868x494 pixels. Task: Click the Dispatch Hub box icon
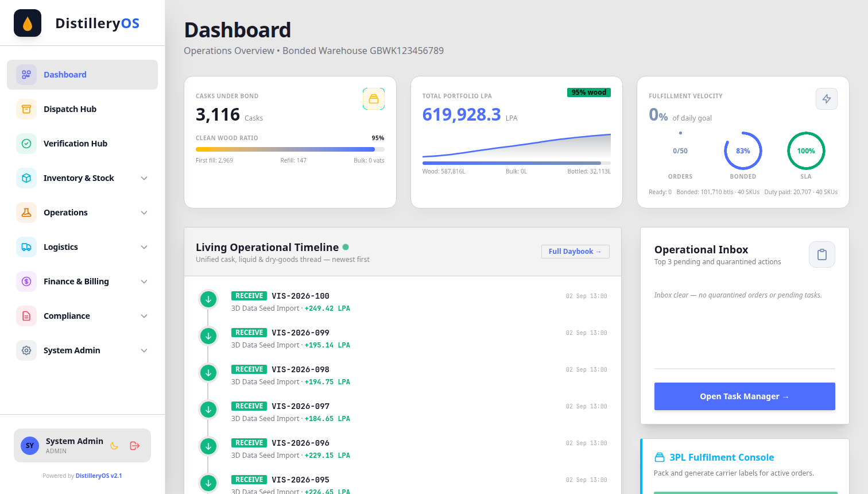tap(26, 109)
